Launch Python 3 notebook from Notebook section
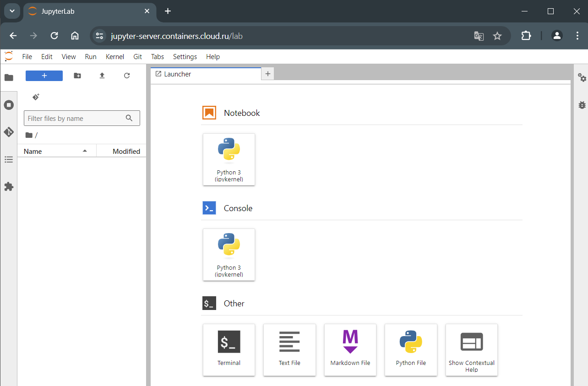This screenshot has width=588, height=386. point(229,159)
